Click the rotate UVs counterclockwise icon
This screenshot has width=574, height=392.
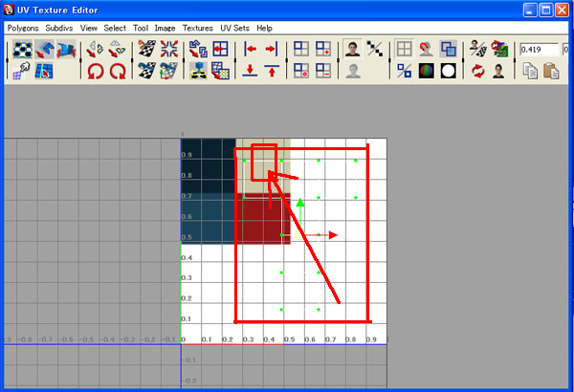(x=95, y=70)
